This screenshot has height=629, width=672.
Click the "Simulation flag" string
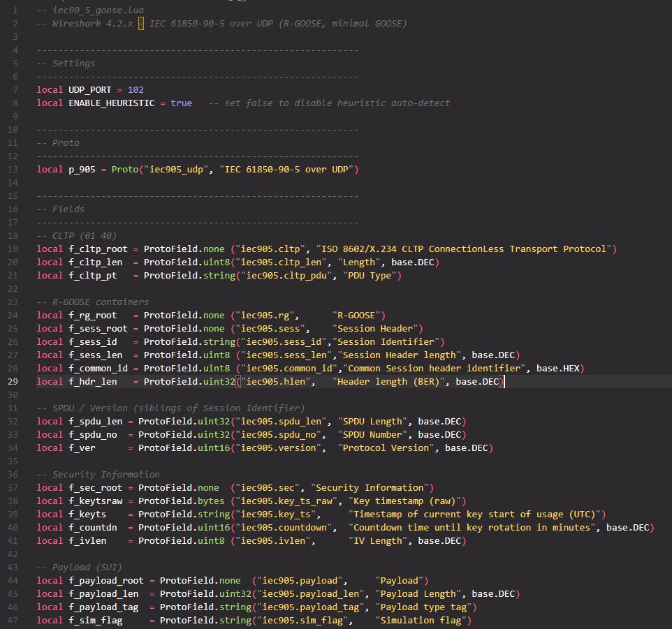pyautogui.click(x=423, y=620)
